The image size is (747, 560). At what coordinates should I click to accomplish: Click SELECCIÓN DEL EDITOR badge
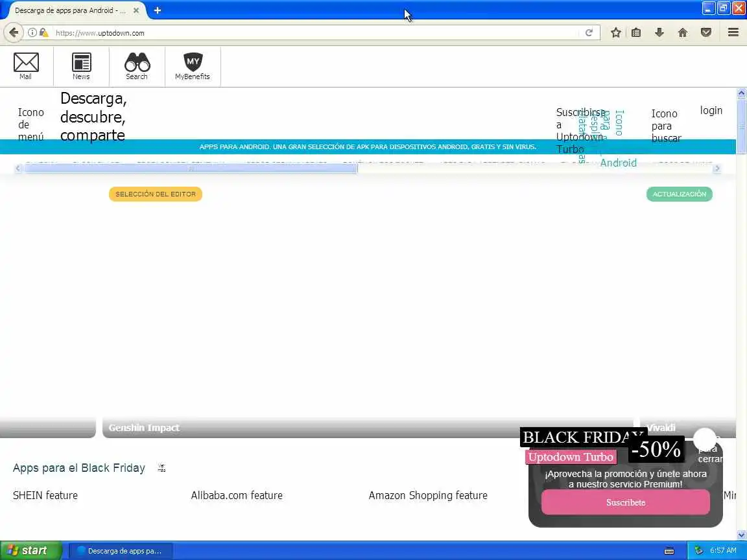pyautogui.click(x=156, y=194)
